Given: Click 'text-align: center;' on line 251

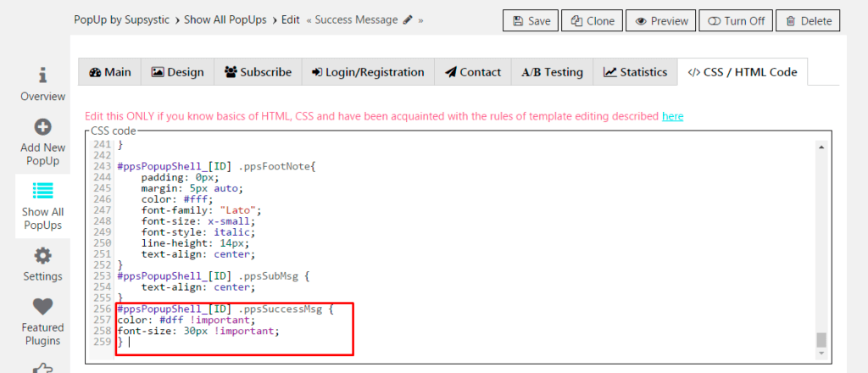Looking at the screenshot, I should point(198,254).
